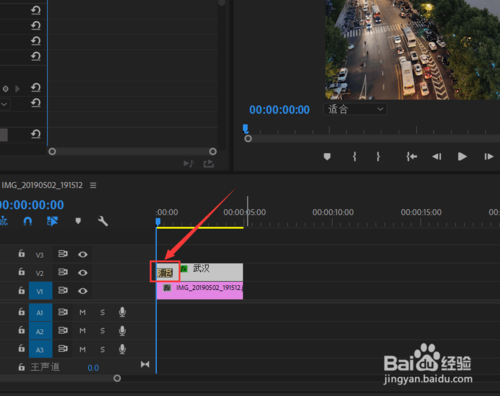This screenshot has width=500, height=396.
Task: Open 适合 zoom level dropdown
Action: (x=355, y=109)
